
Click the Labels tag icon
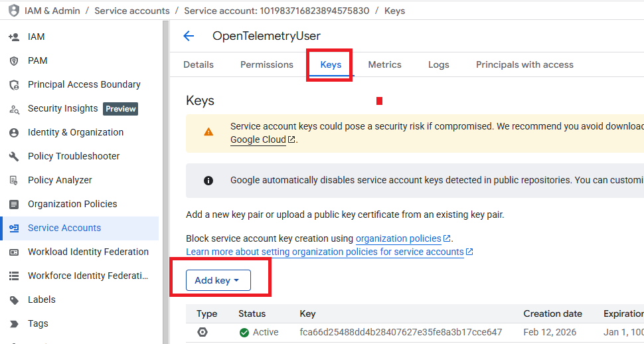pos(14,300)
